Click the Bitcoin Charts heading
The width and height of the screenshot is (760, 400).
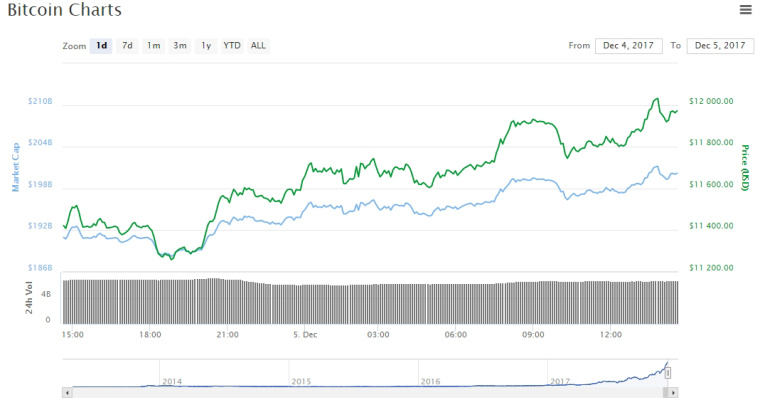coord(64,10)
